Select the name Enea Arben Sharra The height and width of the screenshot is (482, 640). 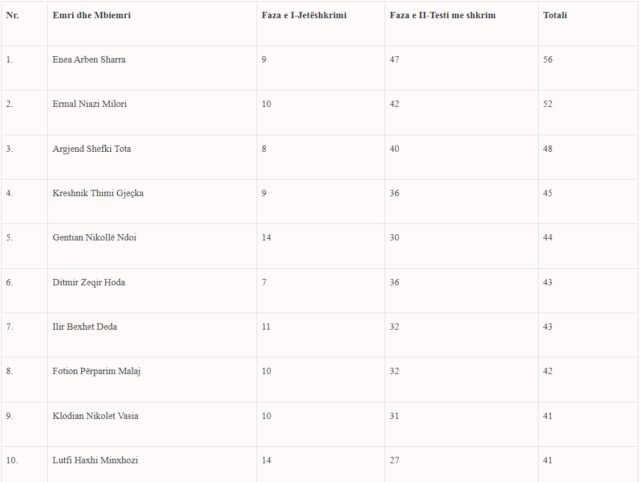pos(89,60)
